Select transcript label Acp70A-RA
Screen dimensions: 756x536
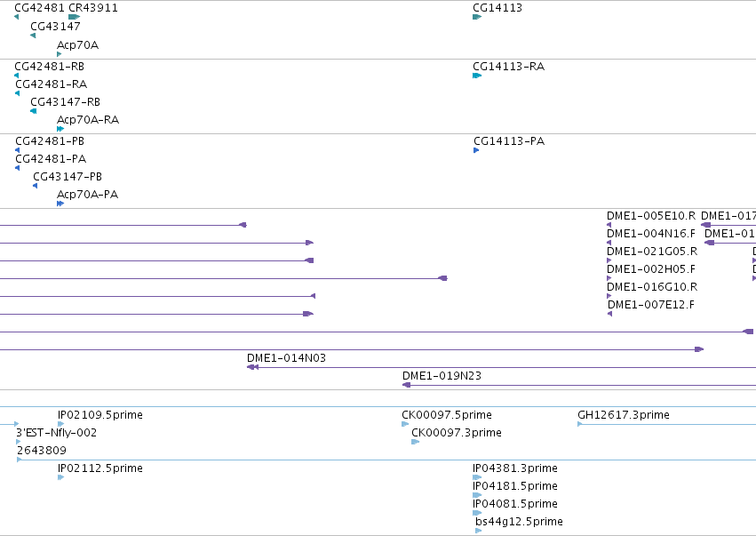(88, 120)
